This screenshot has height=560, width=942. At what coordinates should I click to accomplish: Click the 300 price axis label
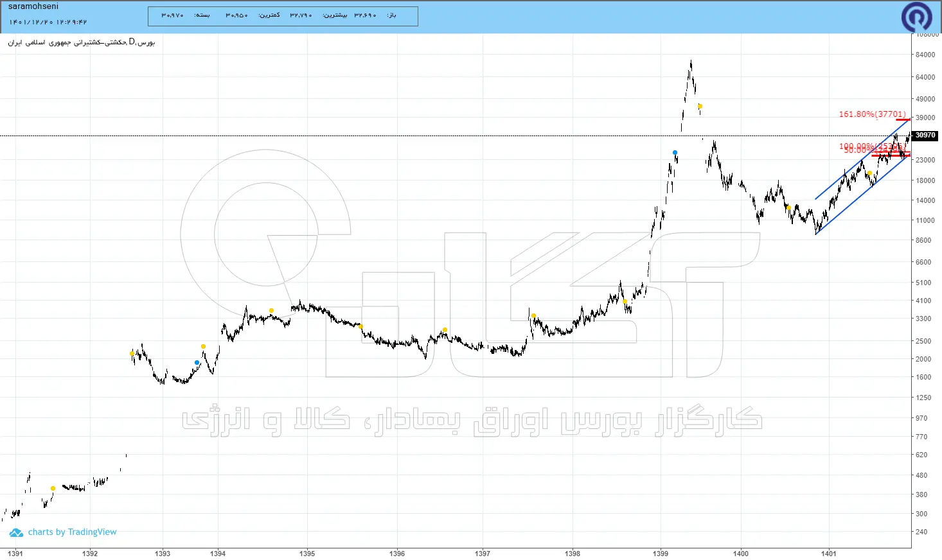[921, 514]
